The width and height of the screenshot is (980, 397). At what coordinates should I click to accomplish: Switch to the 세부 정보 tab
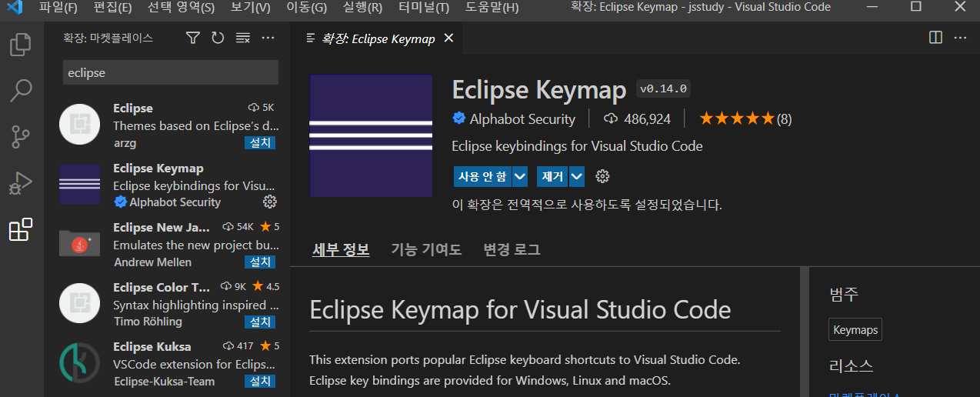pyautogui.click(x=341, y=249)
